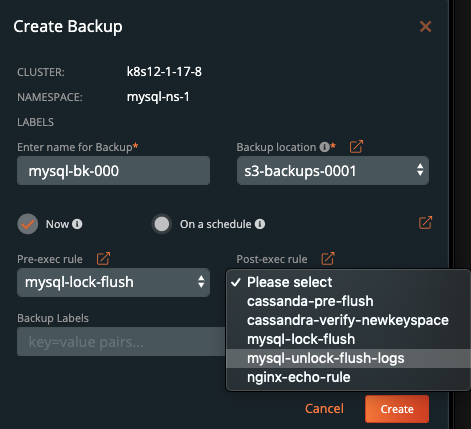Click info icon next to Now

pos(77,224)
